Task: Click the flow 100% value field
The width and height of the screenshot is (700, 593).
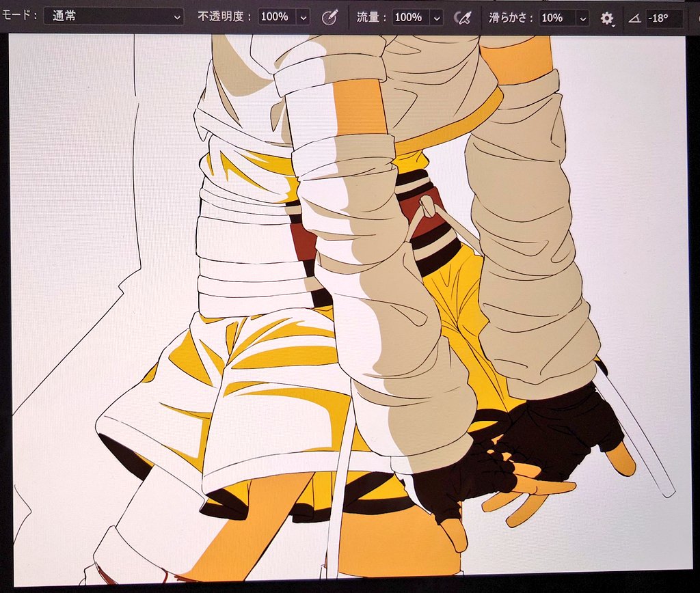Action: tap(411, 17)
